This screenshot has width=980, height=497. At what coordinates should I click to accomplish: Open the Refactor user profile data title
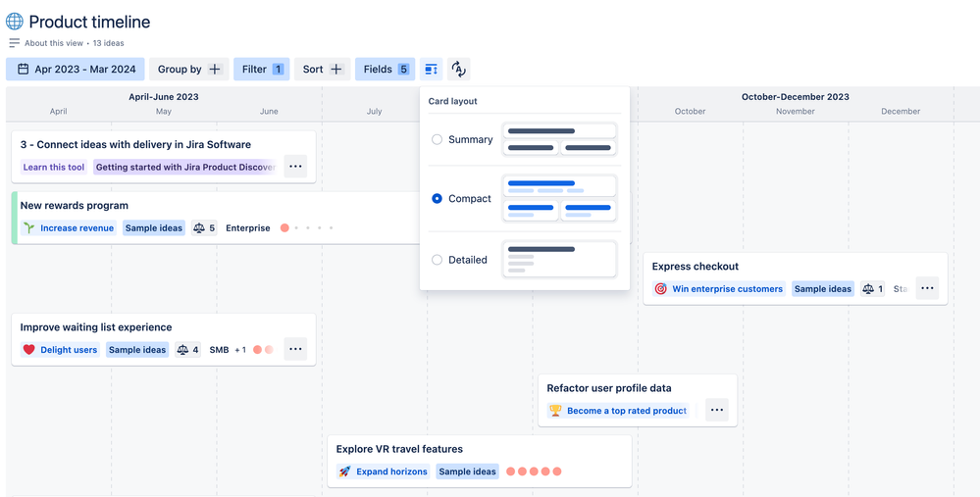(x=609, y=388)
